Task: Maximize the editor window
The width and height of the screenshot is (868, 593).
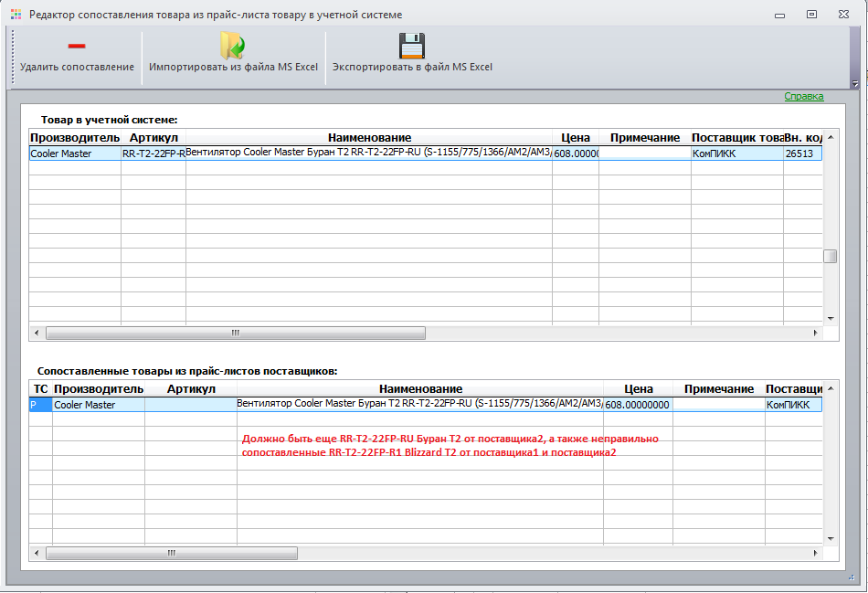Action: tap(811, 15)
